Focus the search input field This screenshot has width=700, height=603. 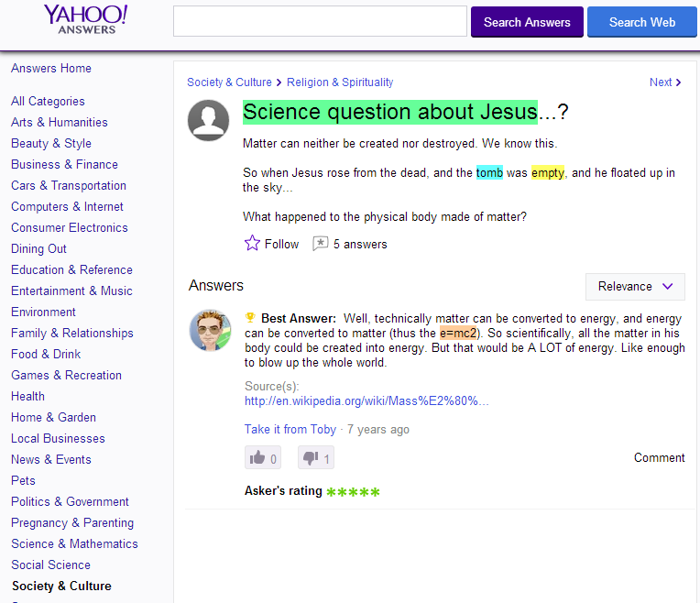point(320,21)
